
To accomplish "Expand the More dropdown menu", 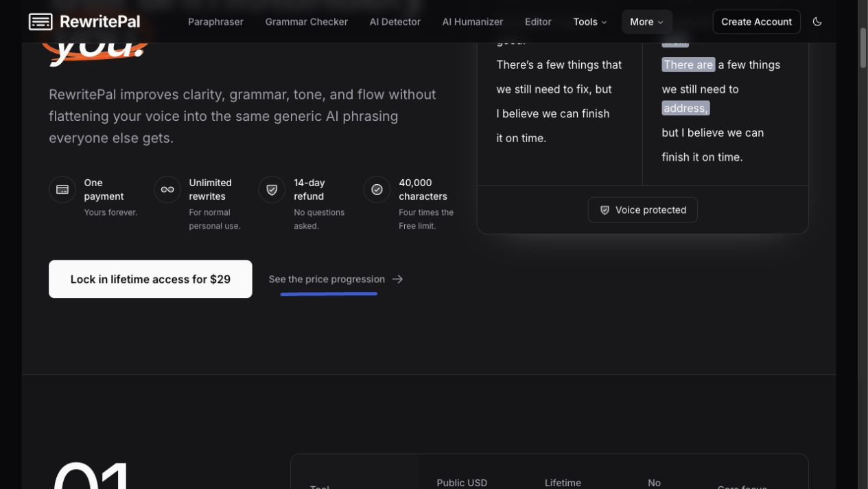I will pos(646,22).
